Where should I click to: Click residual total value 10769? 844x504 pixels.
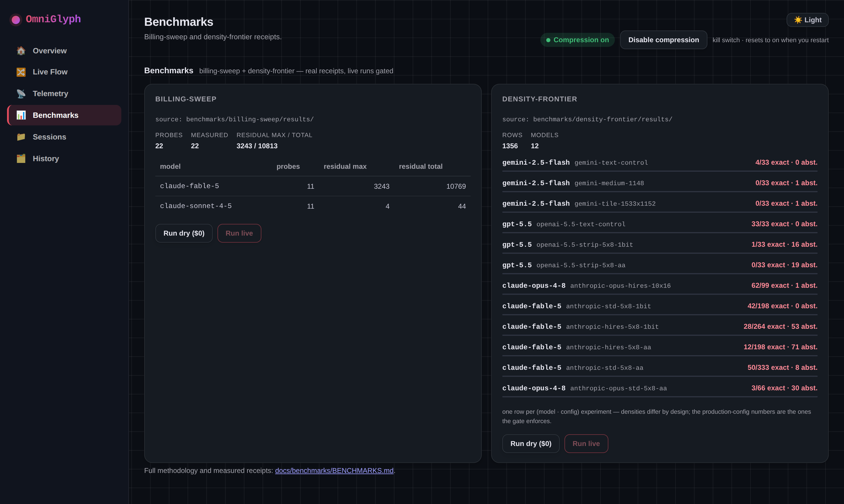(456, 186)
